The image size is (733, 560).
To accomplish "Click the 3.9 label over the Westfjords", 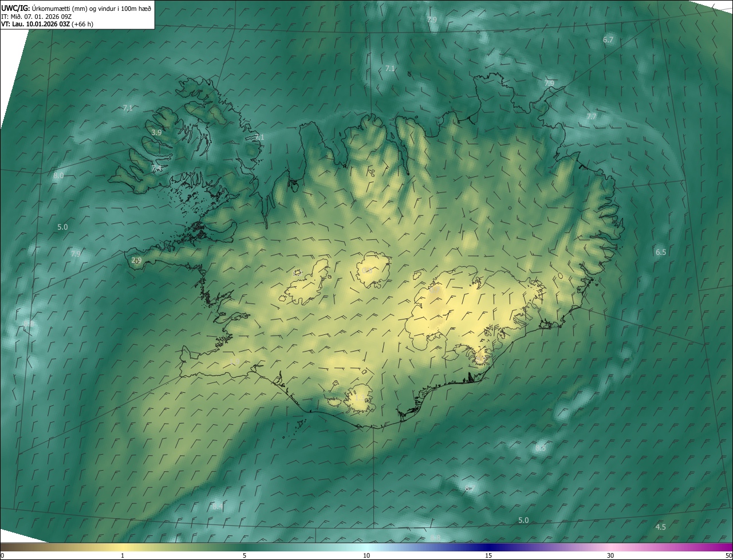I will tap(156, 132).
